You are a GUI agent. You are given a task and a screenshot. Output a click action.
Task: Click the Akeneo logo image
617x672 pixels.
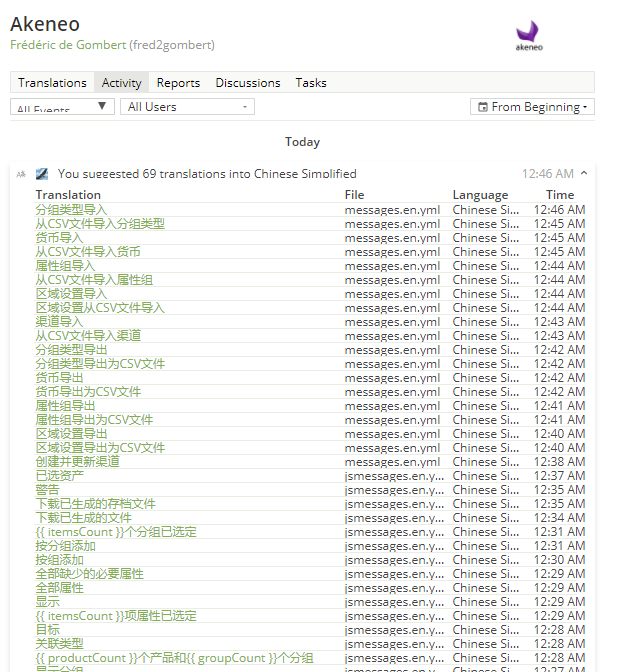coord(529,36)
